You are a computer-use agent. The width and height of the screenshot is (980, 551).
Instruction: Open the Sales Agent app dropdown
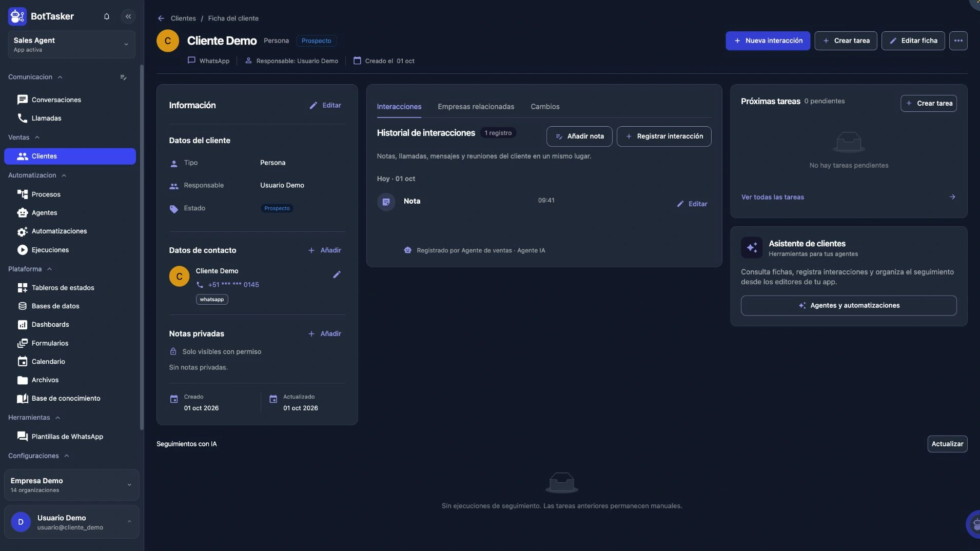coord(72,45)
